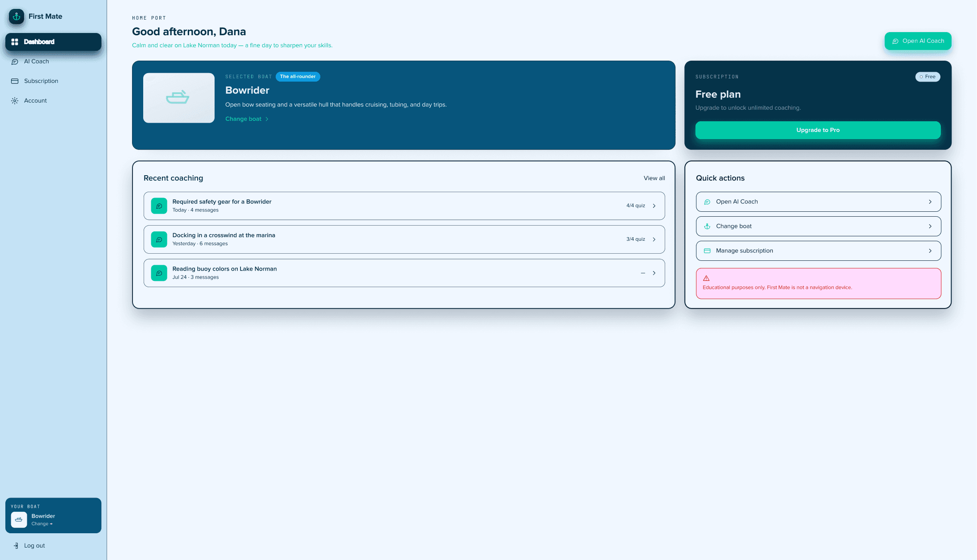Click the Upgrade to Pro button
This screenshot has width=977, height=560.
(x=818, y=130)
